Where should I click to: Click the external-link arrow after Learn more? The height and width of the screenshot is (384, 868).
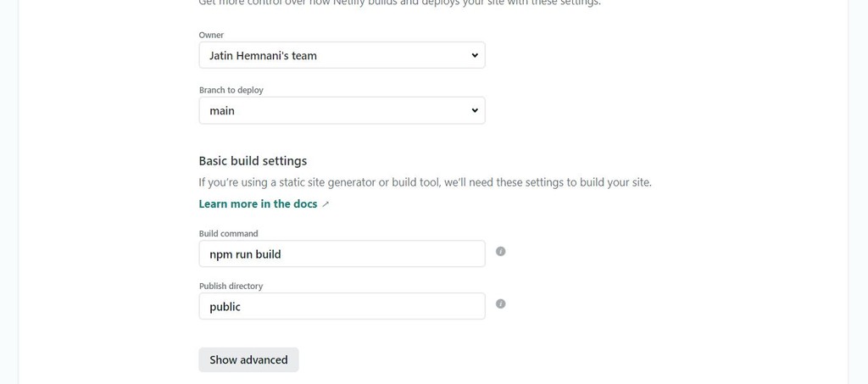(x=326, y=204)
